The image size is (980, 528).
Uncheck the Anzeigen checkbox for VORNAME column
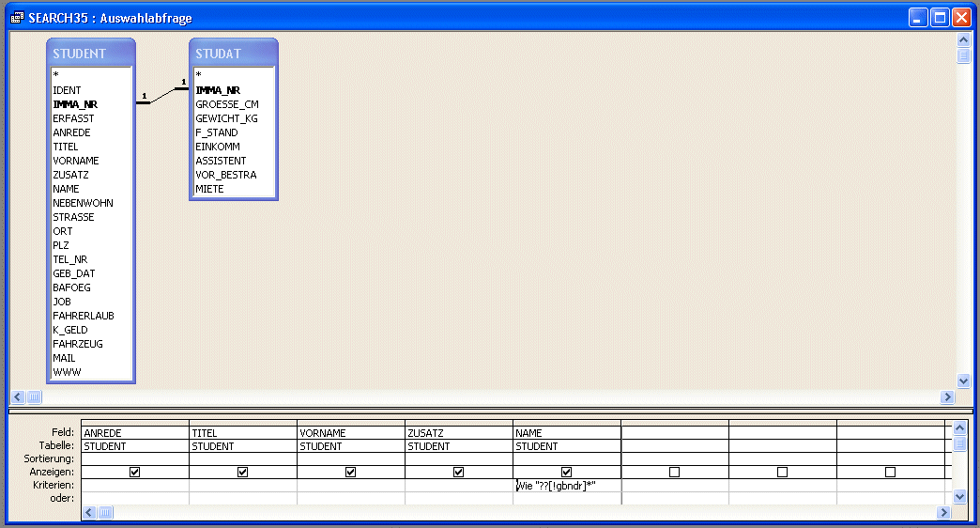[x=351, y=473]
